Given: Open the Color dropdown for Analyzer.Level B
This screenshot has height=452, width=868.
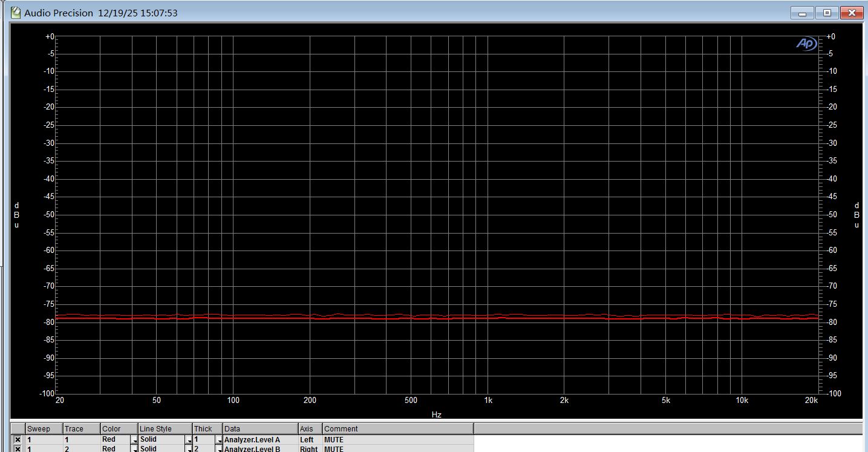Looking at the screenshot, I should point(134,449).
